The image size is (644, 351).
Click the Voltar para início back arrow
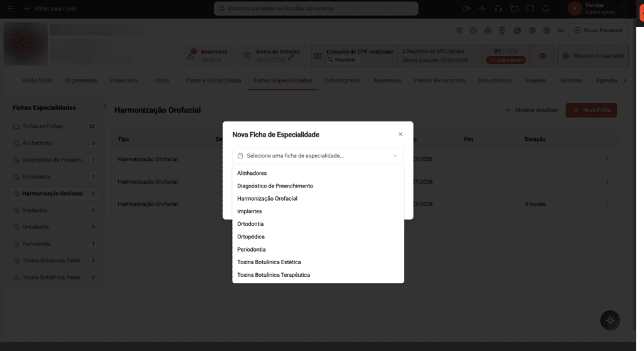[27, 8]
